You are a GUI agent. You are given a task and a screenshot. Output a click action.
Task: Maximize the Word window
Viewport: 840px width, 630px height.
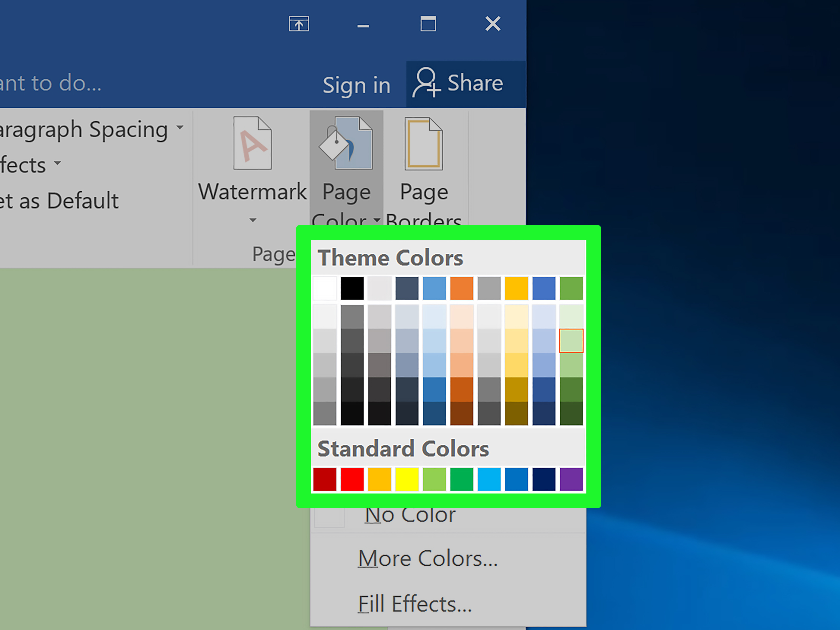tap(428, 24)
